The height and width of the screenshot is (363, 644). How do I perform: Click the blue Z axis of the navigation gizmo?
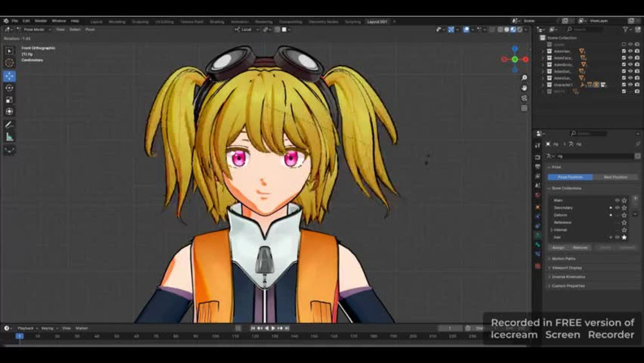point(515,49)
